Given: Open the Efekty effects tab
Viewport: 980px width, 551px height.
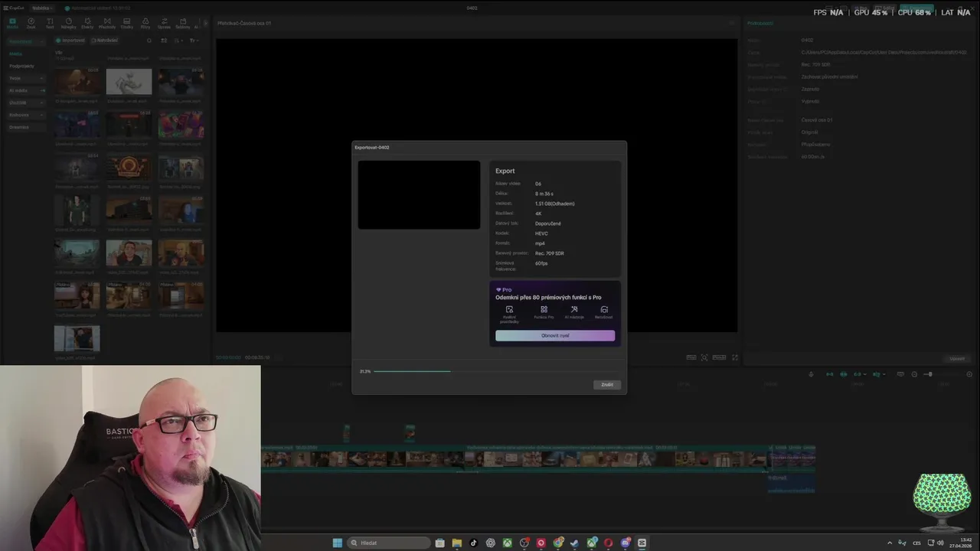Looking at the screenshot, I should pos(87,23).
